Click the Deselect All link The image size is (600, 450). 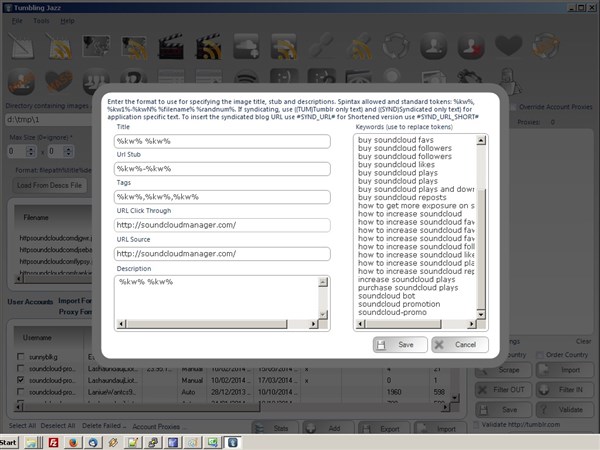(x=58, y=426)
